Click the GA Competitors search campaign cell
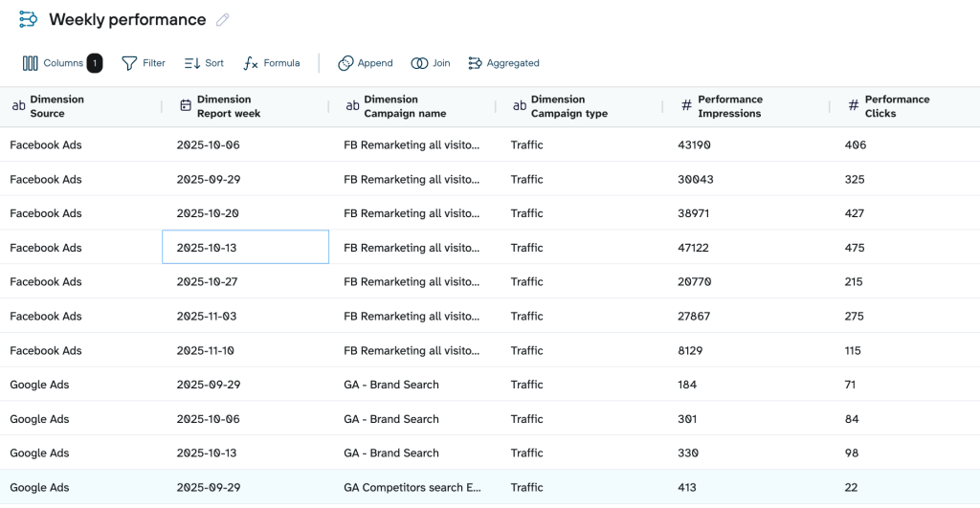Image resolution: width=980 pixels, height=508 pixels. (412, 488)
